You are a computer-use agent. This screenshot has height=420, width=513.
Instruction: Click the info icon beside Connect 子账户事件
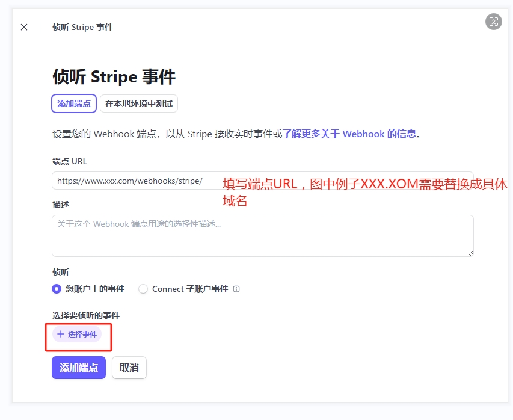pos(236,289)
